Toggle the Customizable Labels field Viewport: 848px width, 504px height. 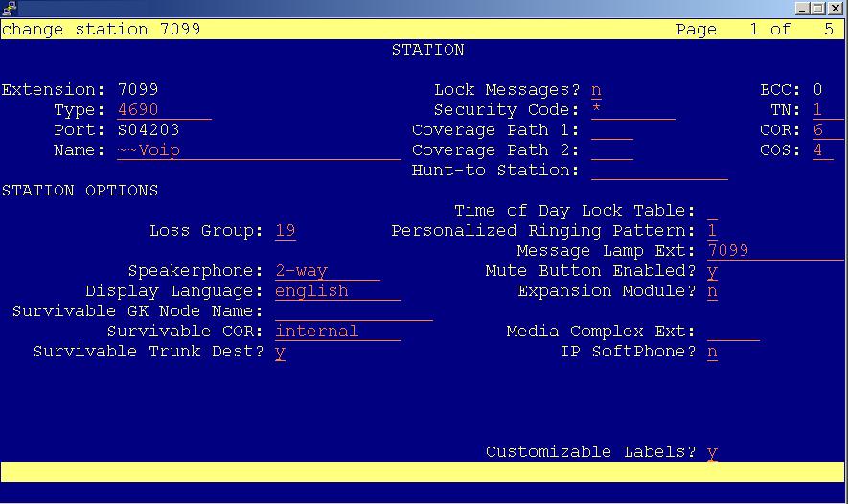(x=712, y=452)
